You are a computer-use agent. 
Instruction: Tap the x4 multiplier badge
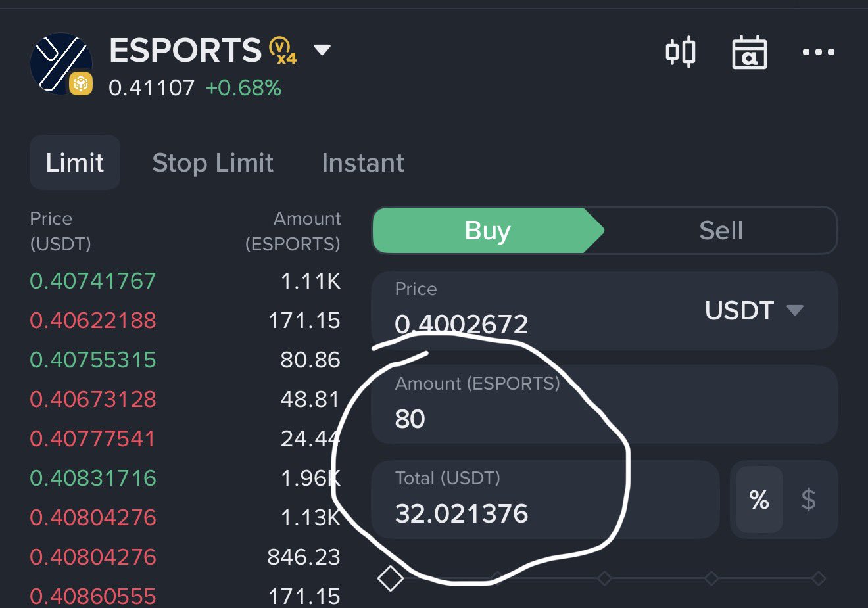coord(283,51)
